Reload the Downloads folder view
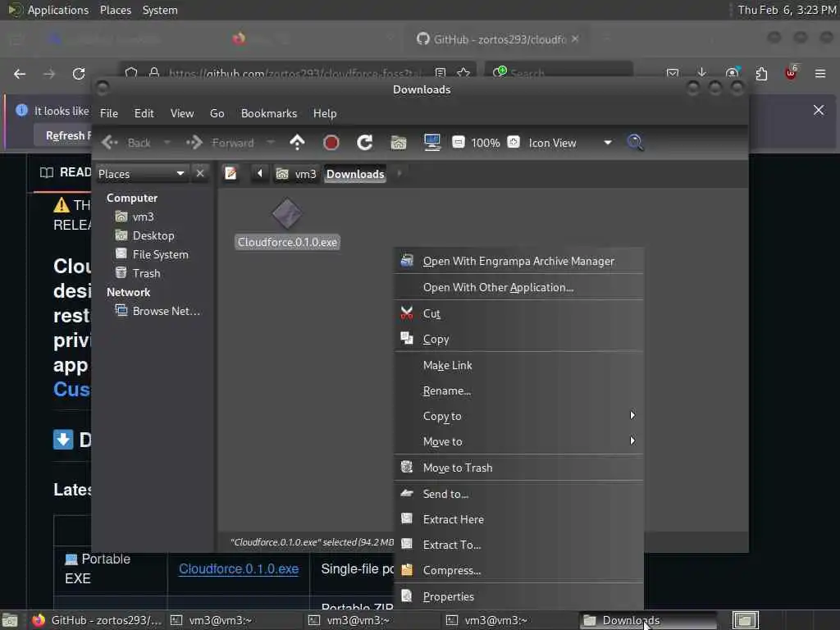This screenshot has height=630, width=840. coord(365,143)
